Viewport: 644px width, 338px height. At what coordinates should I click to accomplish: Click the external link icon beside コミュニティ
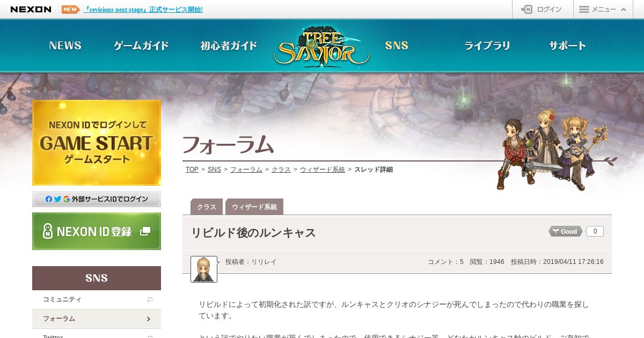[x=150, y=300]
